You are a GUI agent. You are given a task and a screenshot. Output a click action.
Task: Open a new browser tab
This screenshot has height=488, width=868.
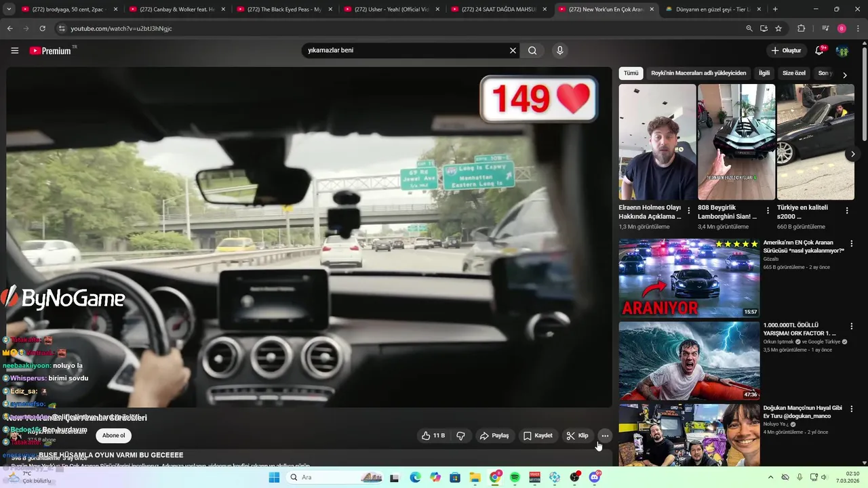pos(775,9)
